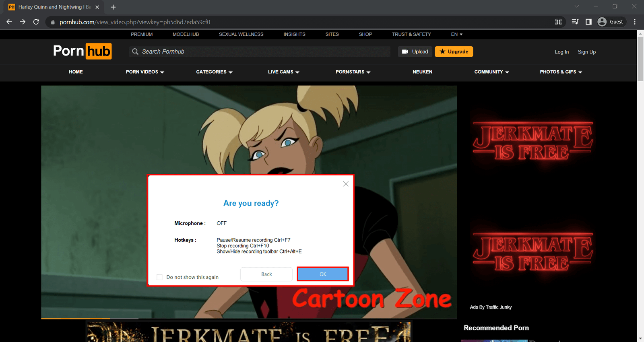Image resolution: width=644 pixels, height=342 pixels.
Task: Select HOME in the navigation bar
Action: click(76, 72)
